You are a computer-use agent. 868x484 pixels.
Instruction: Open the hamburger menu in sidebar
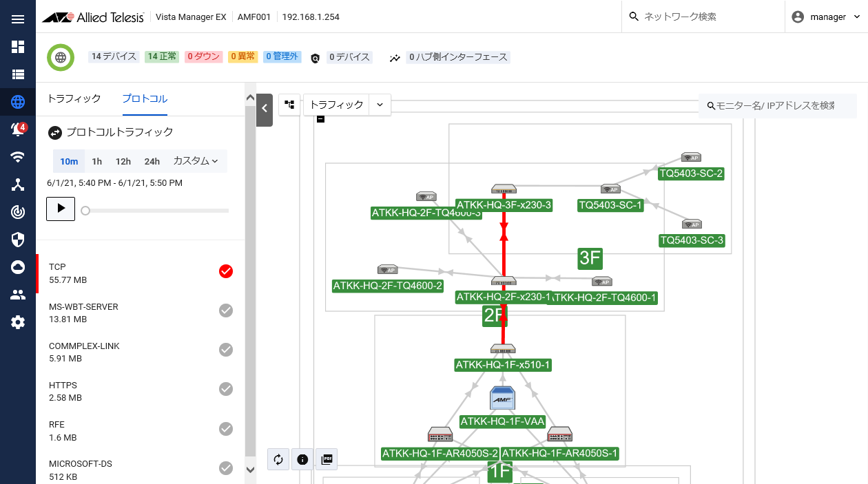coord(18,19)
